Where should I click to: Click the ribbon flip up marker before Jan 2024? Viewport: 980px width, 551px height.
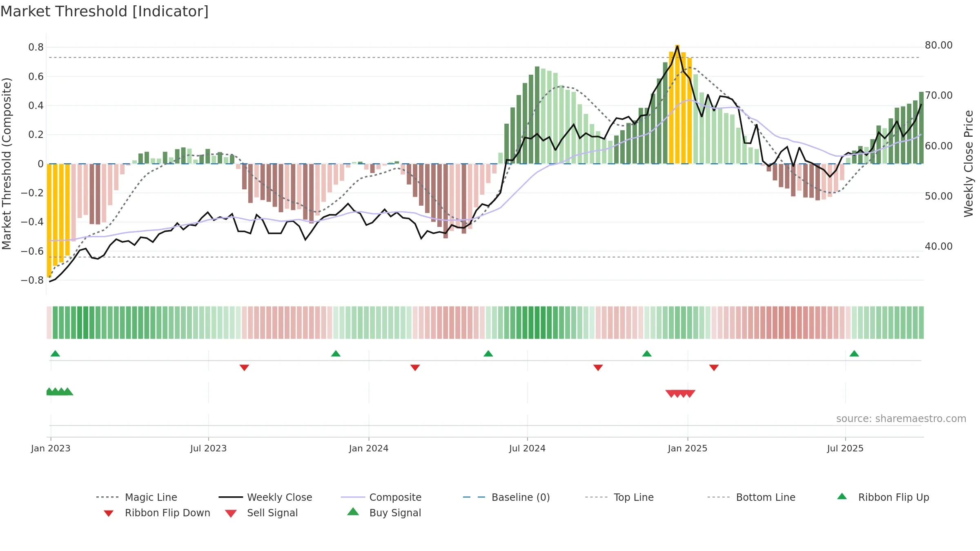coord(336,353)
